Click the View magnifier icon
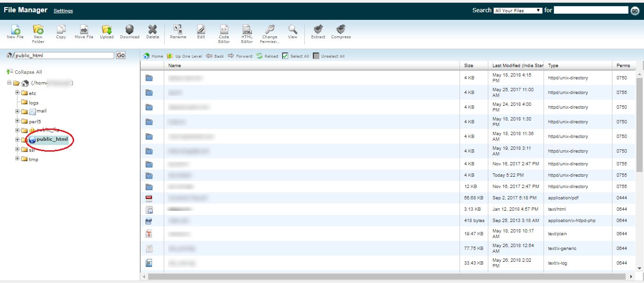Screen dimensions: 644x283 coord(293,32)
